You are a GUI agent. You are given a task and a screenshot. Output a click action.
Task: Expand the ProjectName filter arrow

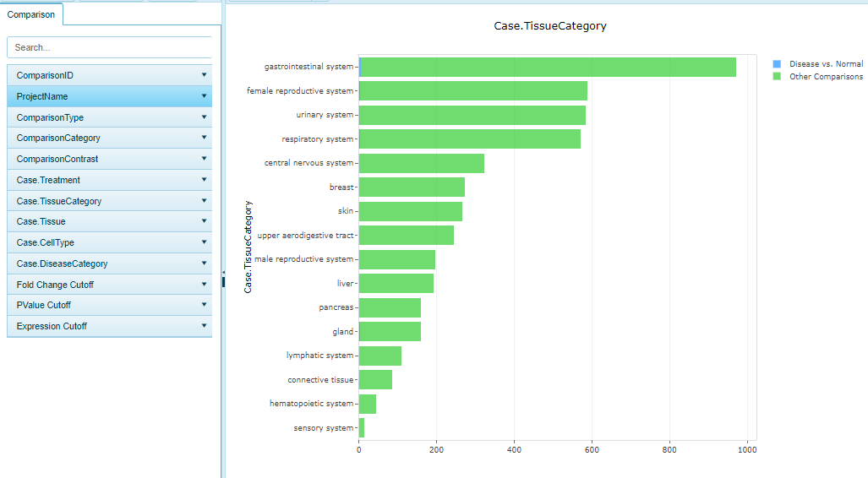coord(204,96)
